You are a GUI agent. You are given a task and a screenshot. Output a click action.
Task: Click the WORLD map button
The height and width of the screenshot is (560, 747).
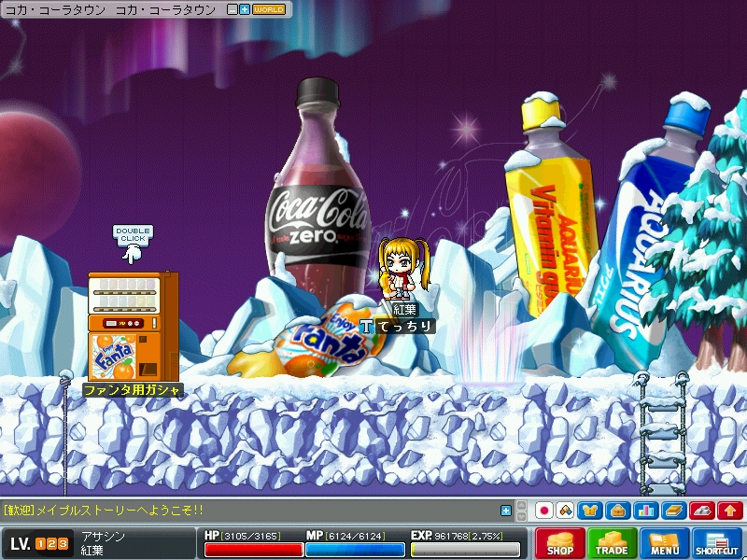tap(268, 9)
